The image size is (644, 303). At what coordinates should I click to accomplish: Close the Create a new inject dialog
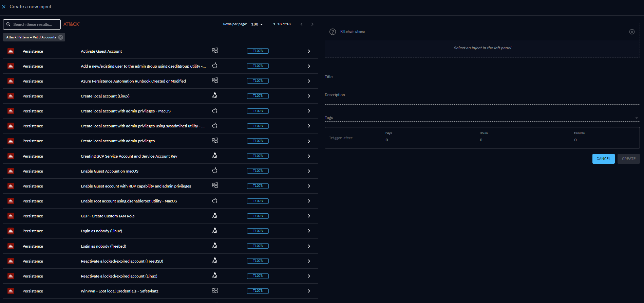click(x=4, y=7)
